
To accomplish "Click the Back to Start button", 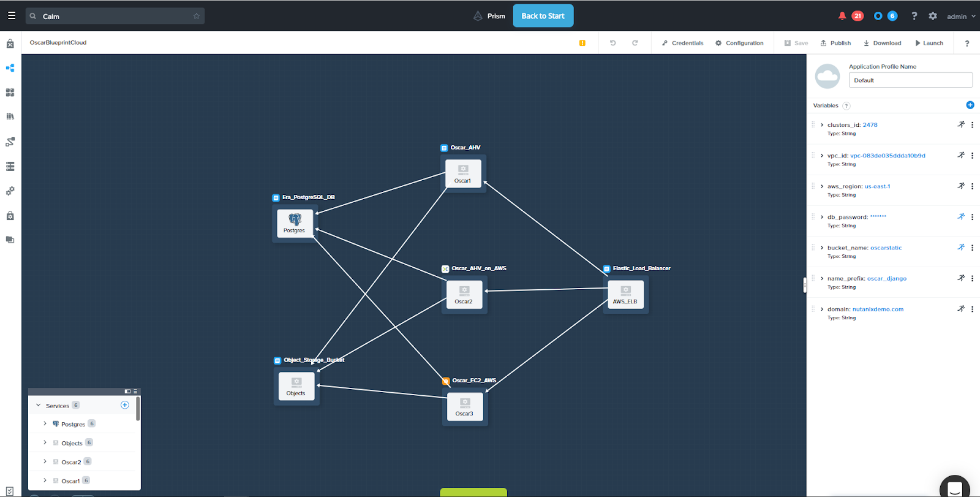I will (x=543, y=16).
